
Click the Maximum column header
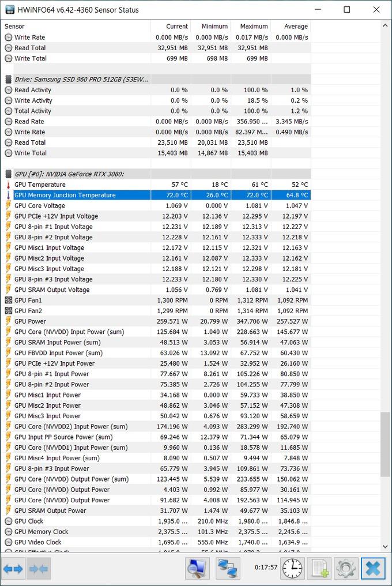251,26
